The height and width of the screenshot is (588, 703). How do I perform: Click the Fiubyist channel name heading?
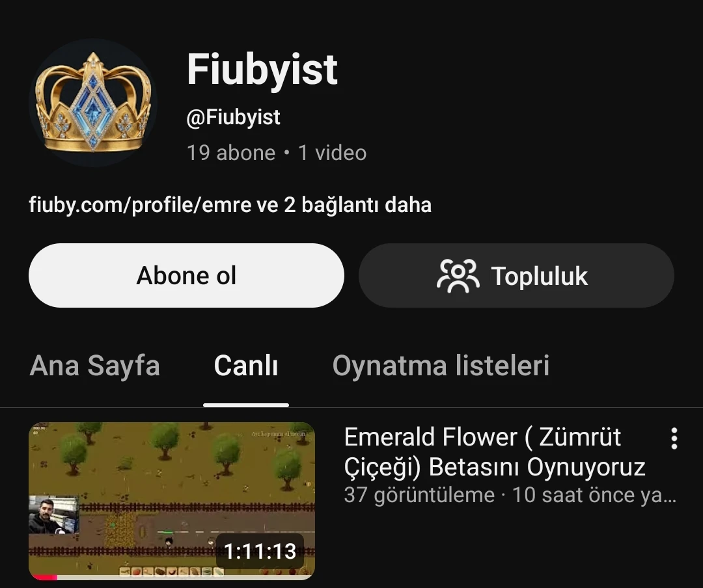pyautogui.click(x=262, y=69)
